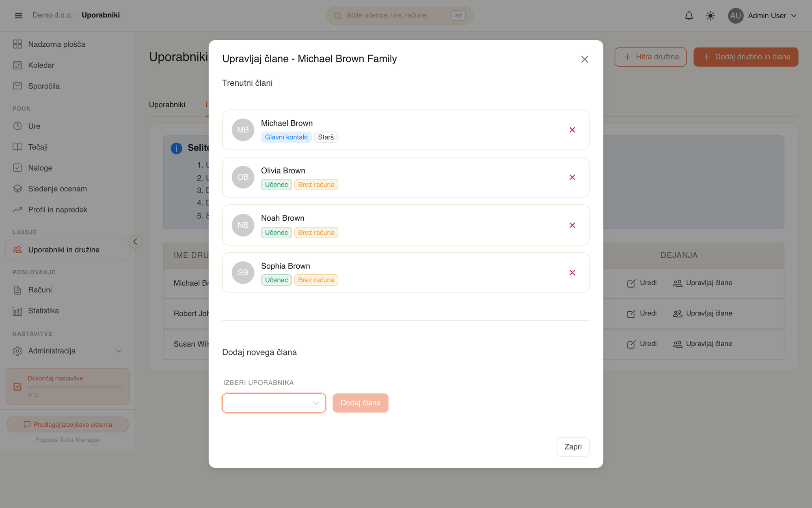This screenshot has width=812, height=508.
Task: Remove Olivia Brown with red X
Action: [x=572, y=178]
